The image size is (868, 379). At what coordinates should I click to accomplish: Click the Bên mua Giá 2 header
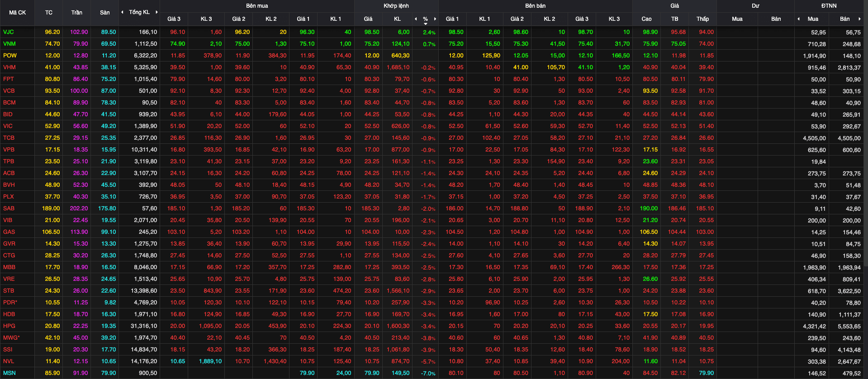[x=239, y=19]
